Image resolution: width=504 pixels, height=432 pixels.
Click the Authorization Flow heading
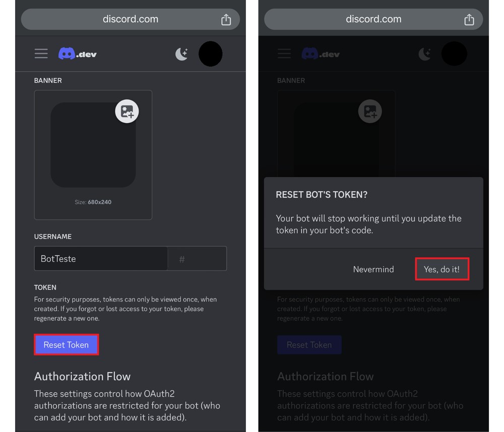(x=82, y=376)
